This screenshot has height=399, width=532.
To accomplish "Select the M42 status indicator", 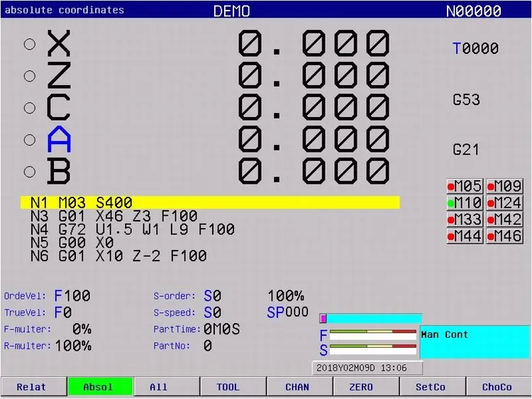I will [x=504, y=219].
